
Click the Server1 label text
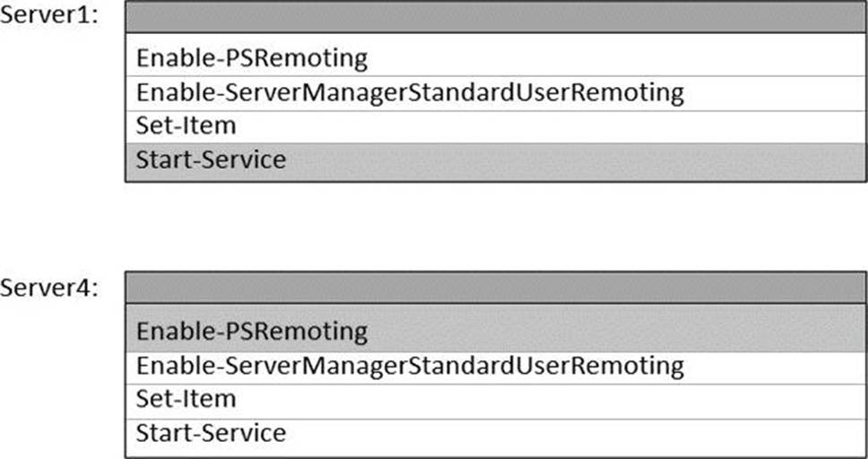[x=48, y=18]
